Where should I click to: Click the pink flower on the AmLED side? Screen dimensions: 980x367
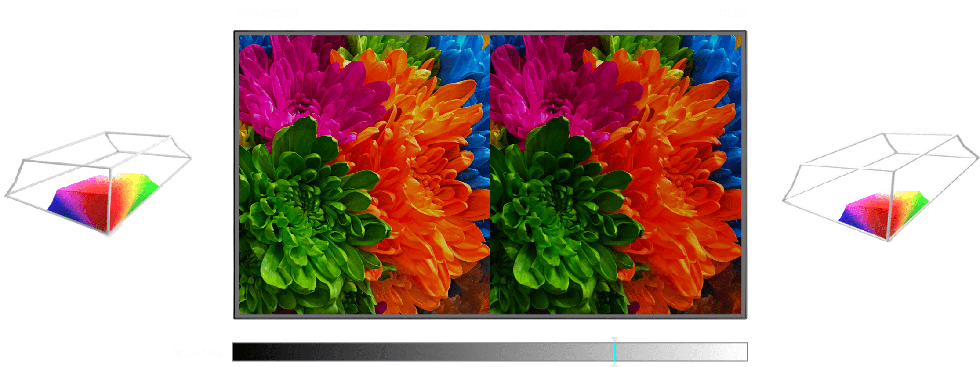pyautogui.click(x=303, y=92)
